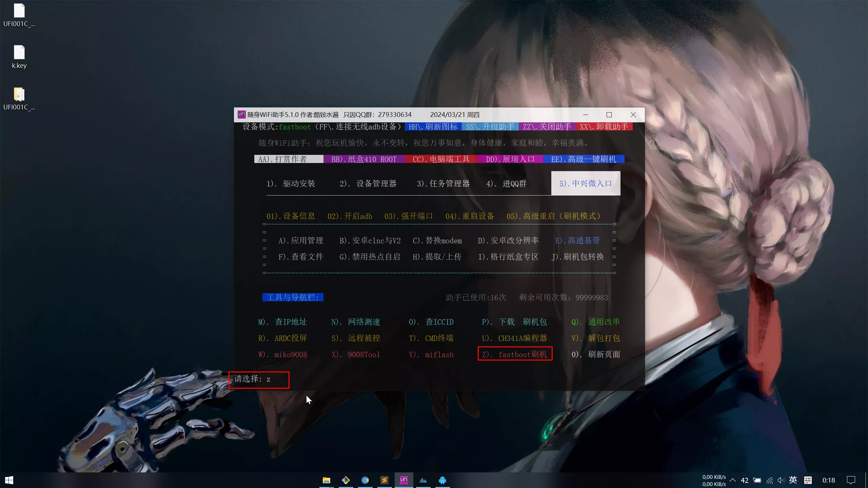The image size is (868, 488).
Task: Open the volume speaker tray icon
Action: (781, 480)
